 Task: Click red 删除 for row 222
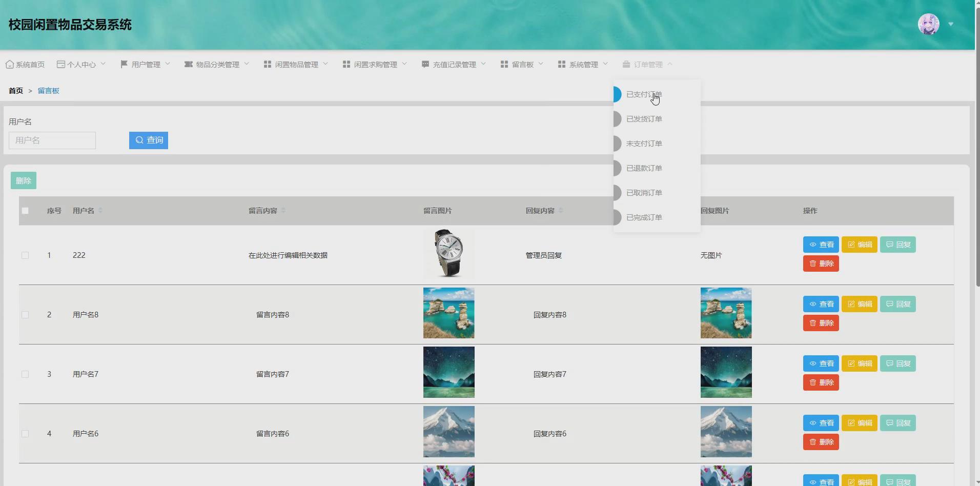pyautogui.click(x=821, y=264)
